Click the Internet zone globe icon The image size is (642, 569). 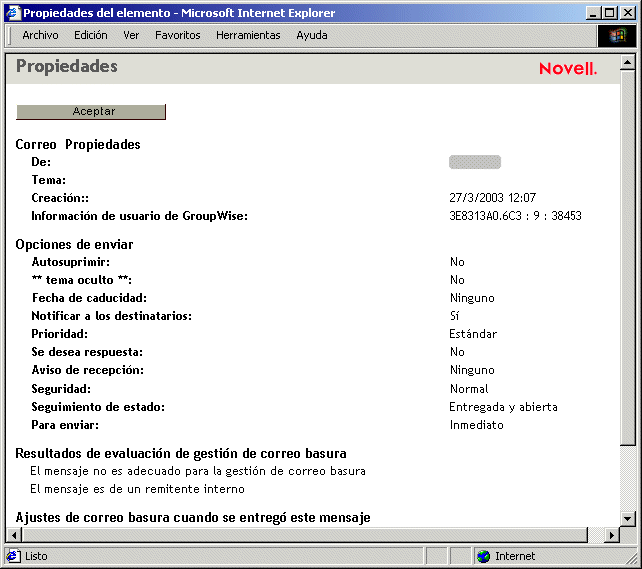click(x=484, y=556)
